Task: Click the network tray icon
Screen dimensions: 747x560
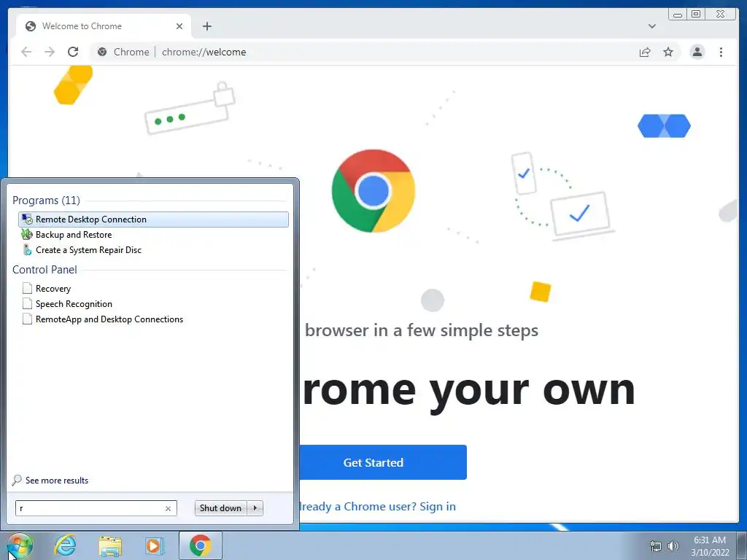Action: coord(656,546)
